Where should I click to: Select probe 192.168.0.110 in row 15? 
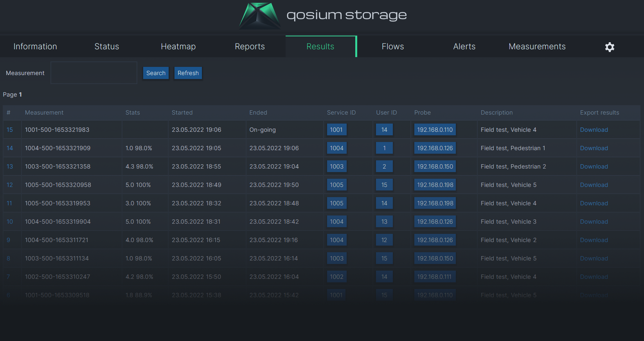[x=435, y=130]
